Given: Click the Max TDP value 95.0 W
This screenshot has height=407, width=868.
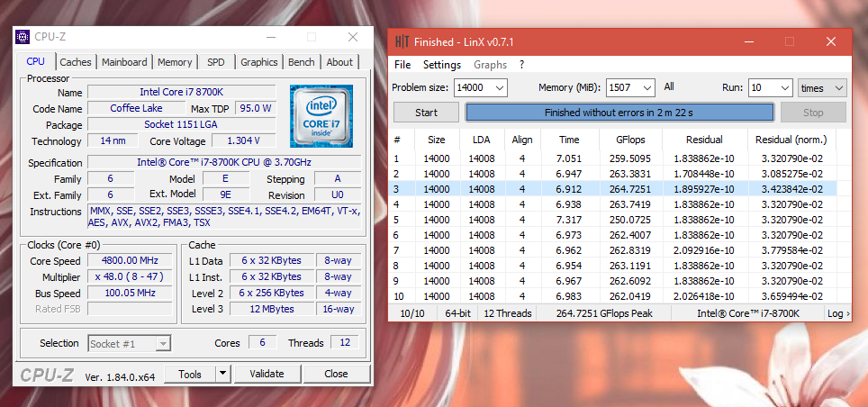Looking at the screenshot, I should [x=255, y=108].
